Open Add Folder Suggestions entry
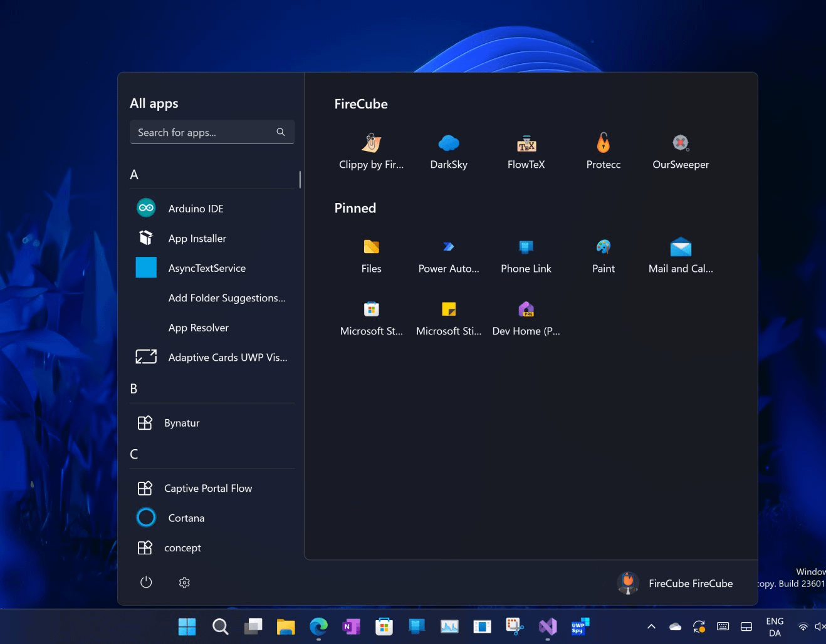Screen dimensions: 826x644 (212, 298)
